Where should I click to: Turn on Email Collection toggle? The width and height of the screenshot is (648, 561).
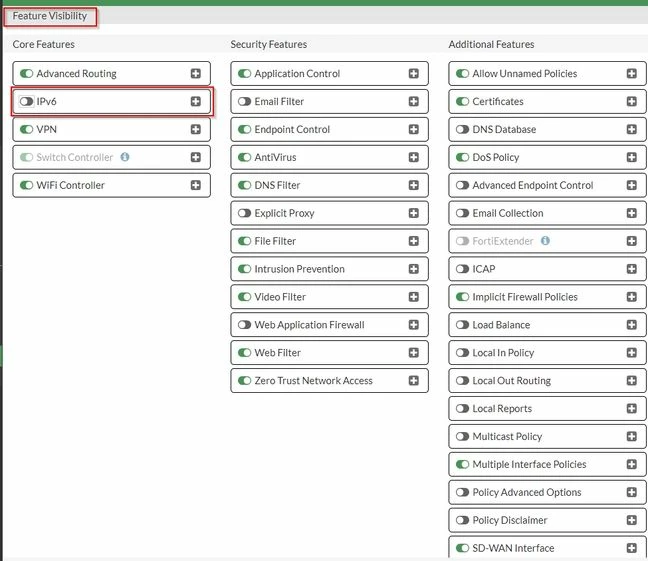click(462, 213)
